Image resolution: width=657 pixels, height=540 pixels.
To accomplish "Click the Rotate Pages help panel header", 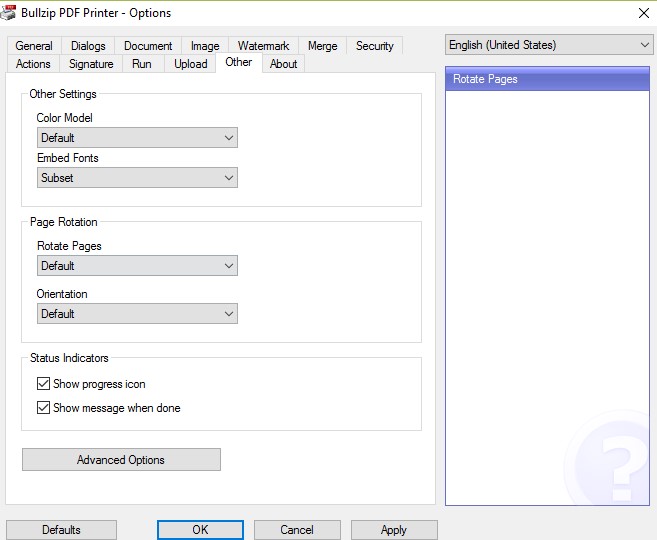I will [x=547, y=79].
